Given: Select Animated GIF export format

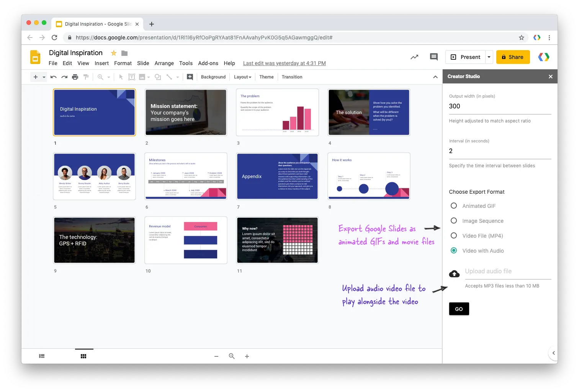Looking at the screenshot, I should click(454, 206).
